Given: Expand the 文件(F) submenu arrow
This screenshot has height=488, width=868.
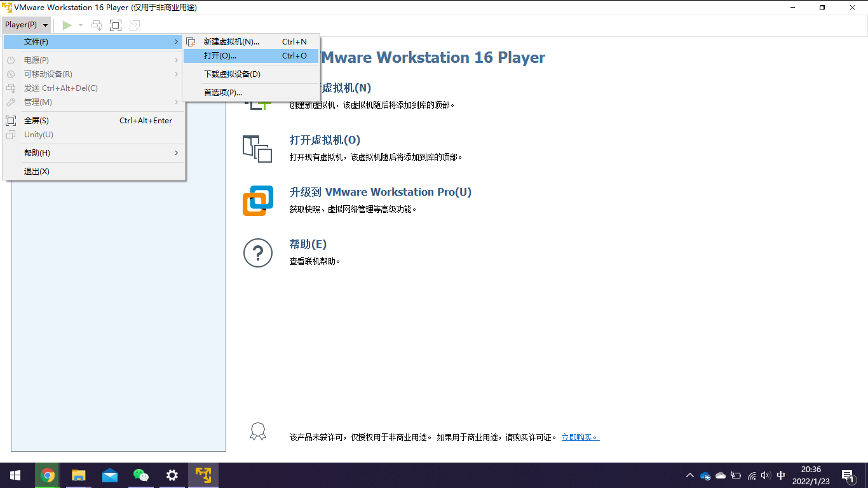Looking at the screenshot, I should [177, 42].
